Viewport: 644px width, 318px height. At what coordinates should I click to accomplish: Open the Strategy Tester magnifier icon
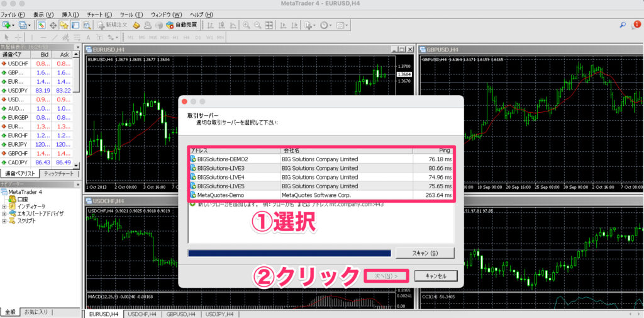pyautogui.click(x=87, y=25)
